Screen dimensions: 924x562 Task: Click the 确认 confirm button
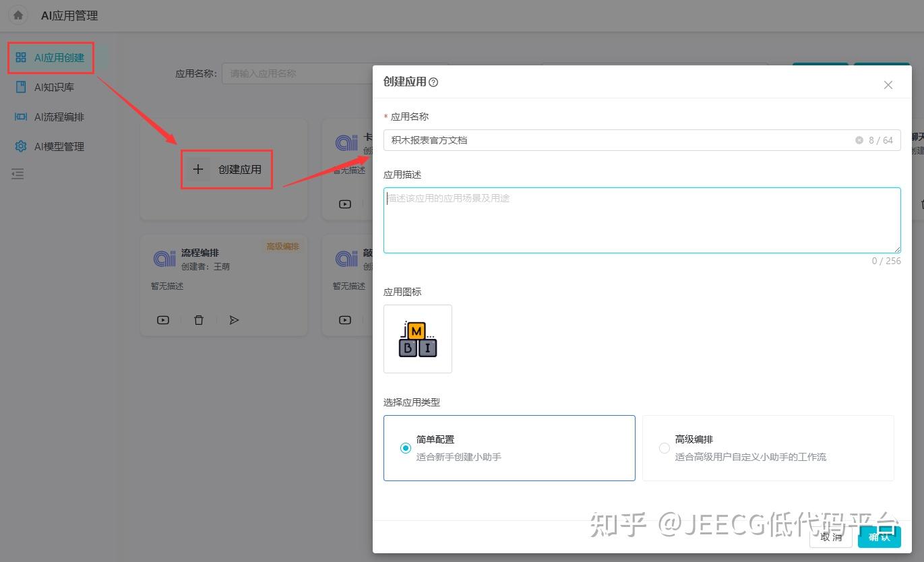(880, 537)
